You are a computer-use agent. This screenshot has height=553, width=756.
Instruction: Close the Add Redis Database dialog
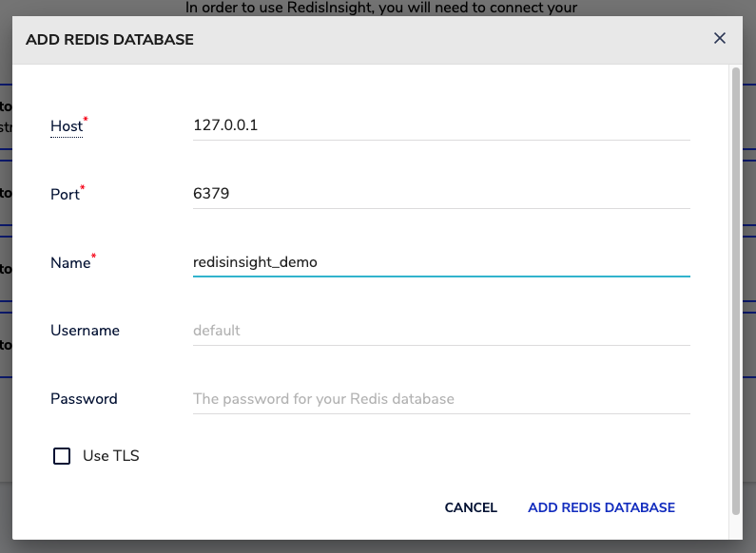pyautogui.click(x=720, y=39)
